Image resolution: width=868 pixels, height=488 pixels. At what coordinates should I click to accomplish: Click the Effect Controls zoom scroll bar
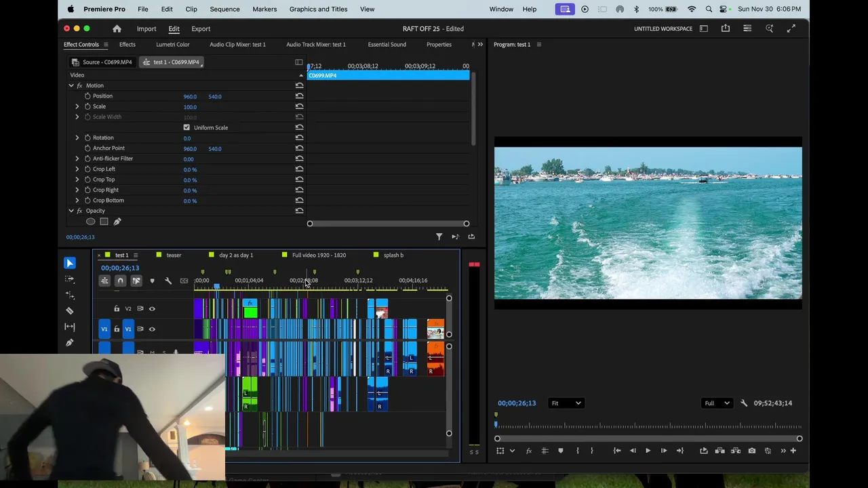[388, 224]
